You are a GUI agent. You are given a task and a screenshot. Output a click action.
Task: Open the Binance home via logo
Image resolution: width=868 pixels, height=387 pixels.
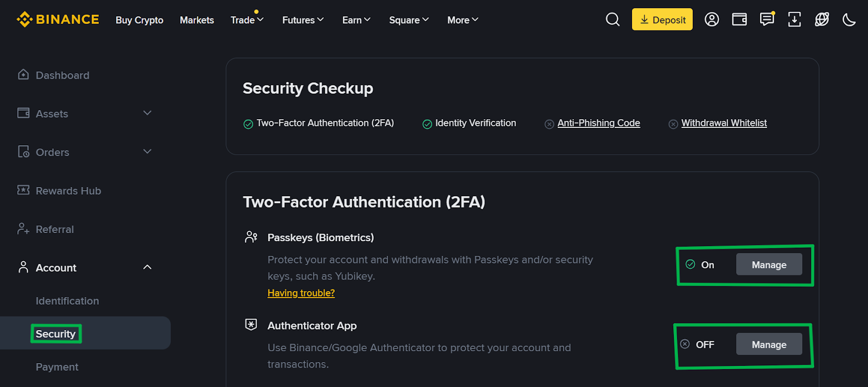(x=58, y=19)
